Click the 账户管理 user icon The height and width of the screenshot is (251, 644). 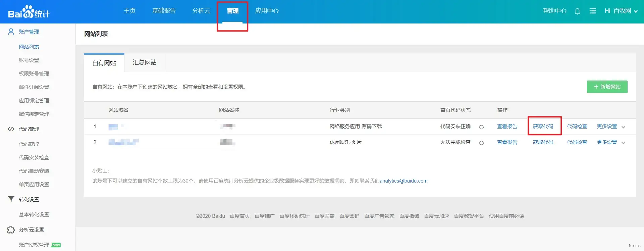11,32
